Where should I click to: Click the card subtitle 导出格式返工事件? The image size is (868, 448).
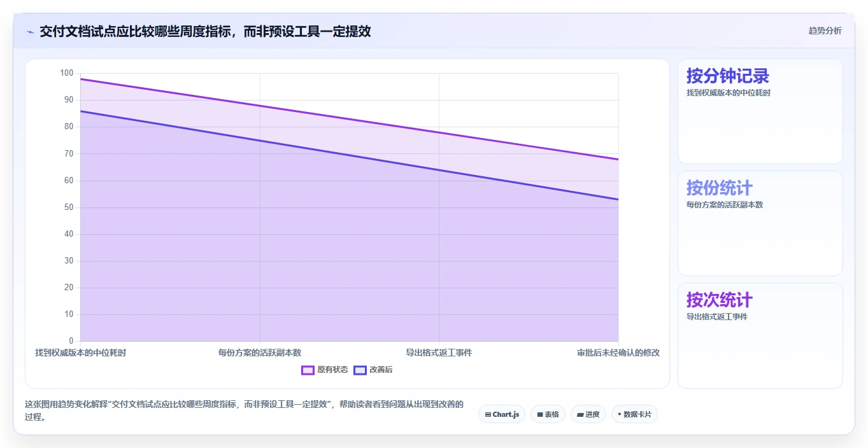717,317
